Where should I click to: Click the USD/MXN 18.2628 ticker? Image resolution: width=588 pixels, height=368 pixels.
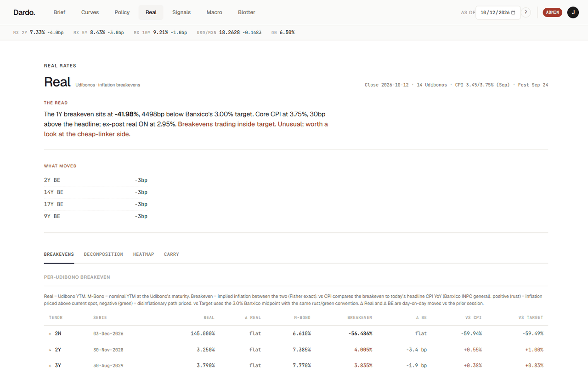click(229, 33)
